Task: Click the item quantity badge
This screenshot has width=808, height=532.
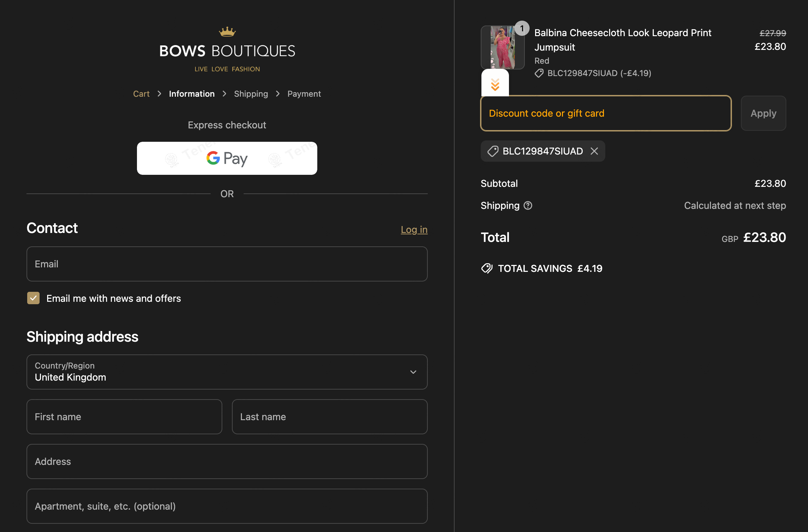Action: click(522, 28)
